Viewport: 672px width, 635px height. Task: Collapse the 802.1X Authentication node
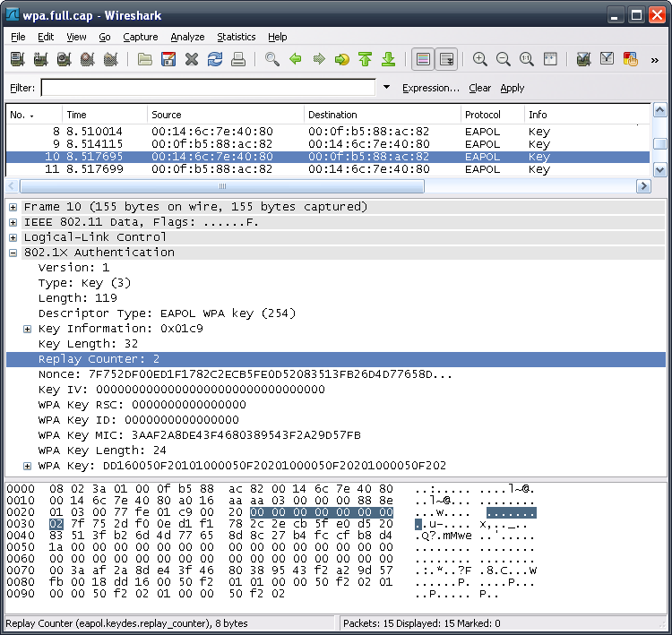coord(13,253)
